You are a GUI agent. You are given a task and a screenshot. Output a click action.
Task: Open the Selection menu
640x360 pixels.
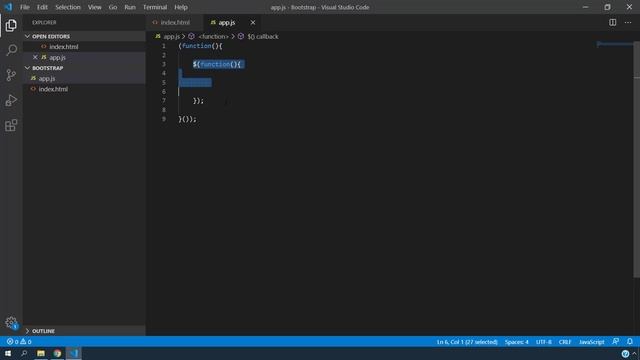coord(68,7)
